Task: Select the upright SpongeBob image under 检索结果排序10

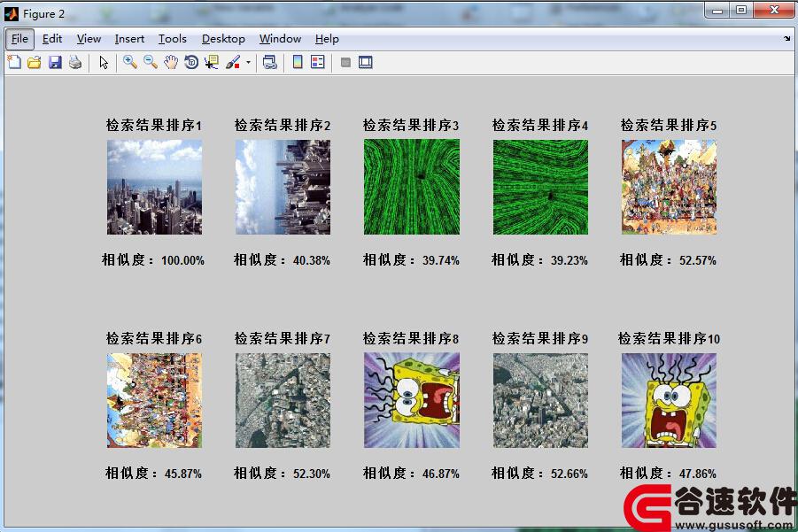Action: pos(670,401)
